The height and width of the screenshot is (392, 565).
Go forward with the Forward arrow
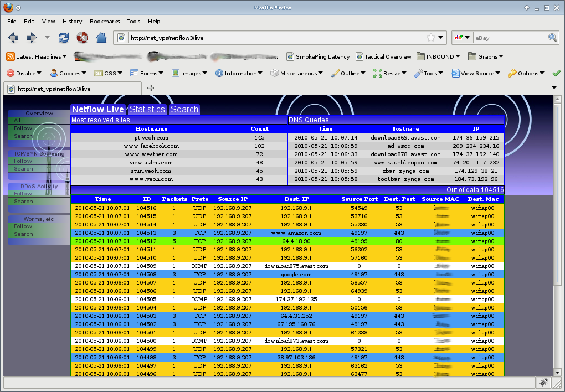32,38
